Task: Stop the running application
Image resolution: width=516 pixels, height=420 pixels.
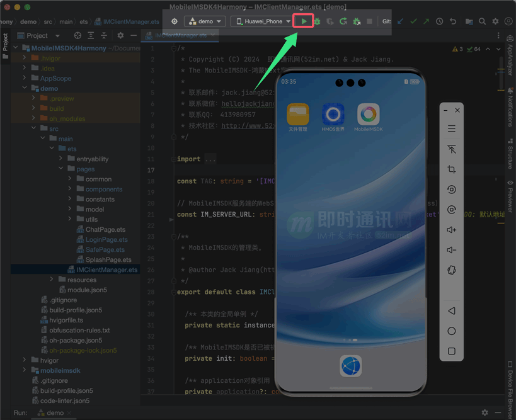Action: point(369,21)
